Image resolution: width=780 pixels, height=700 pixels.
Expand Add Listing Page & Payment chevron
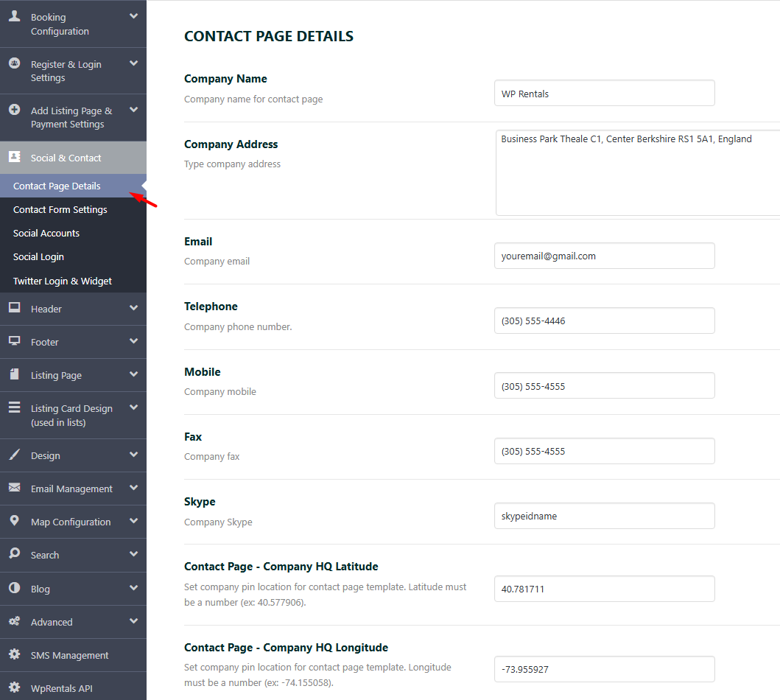[x=133, y=110]
